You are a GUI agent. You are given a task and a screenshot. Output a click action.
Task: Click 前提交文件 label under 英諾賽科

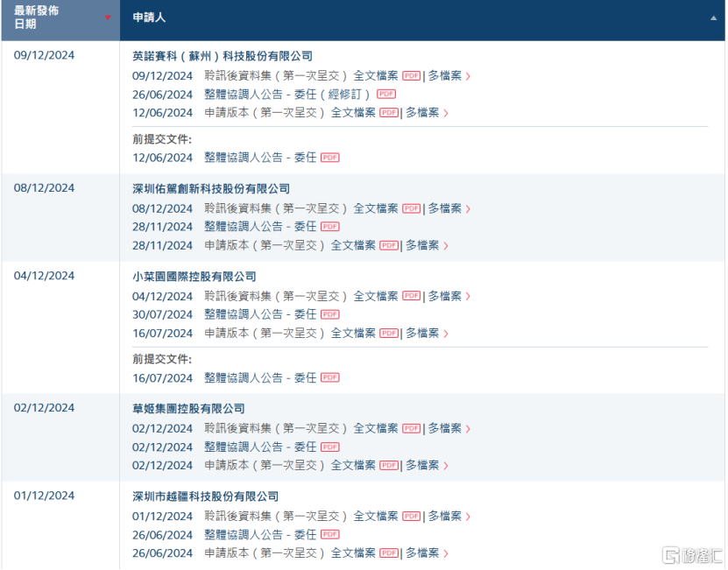[x=162, y=139]
